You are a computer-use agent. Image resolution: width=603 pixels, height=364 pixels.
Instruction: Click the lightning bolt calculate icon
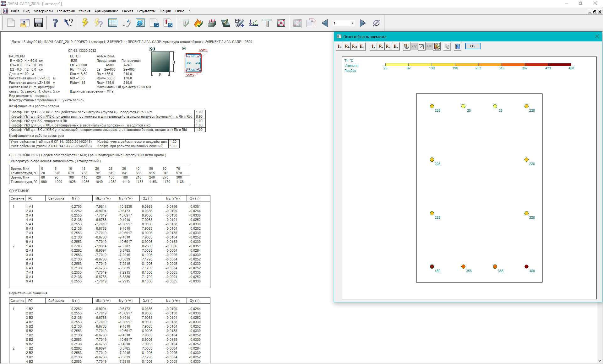[x=85, y=23]
